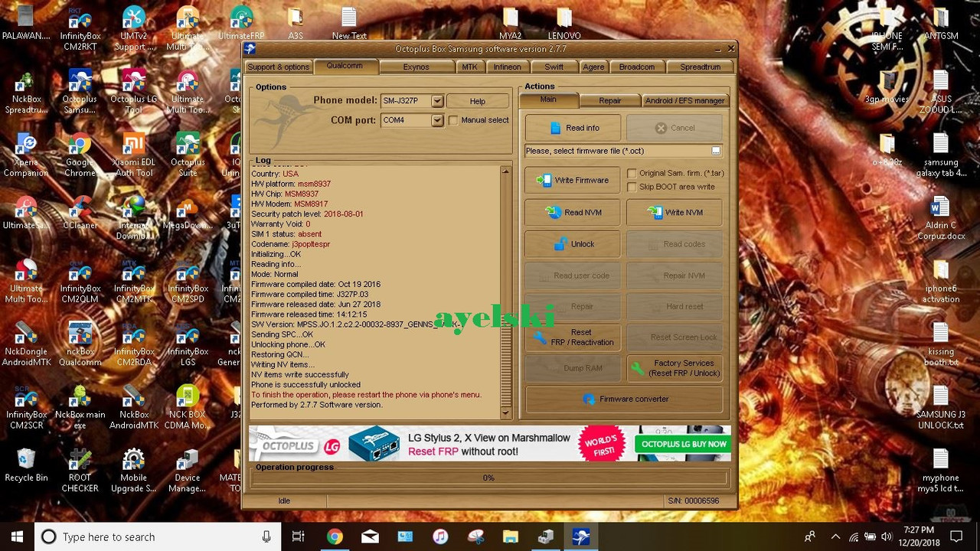Click the Write Firmware button

(573, 181)
